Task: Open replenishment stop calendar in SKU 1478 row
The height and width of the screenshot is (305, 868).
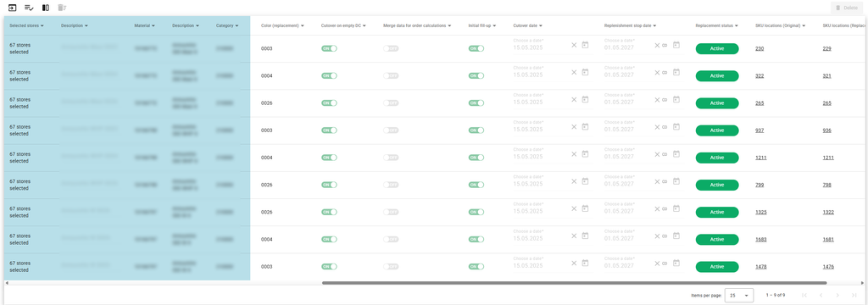Action: click(x=676, y=263)
